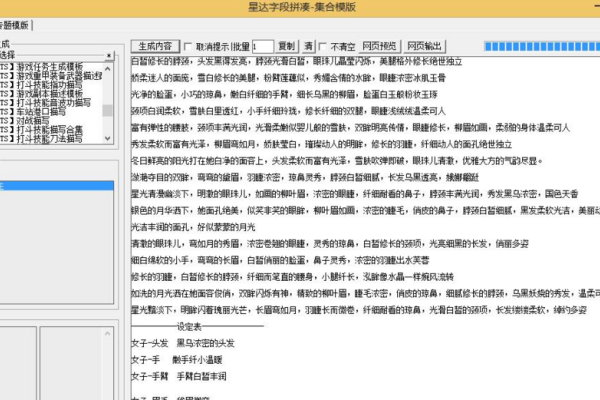Image resolution: width=600 pixels, height=400 pixels.
Task: Click the 女子-手臂 手臂白皙丰润 row
Action: (179, 377)
